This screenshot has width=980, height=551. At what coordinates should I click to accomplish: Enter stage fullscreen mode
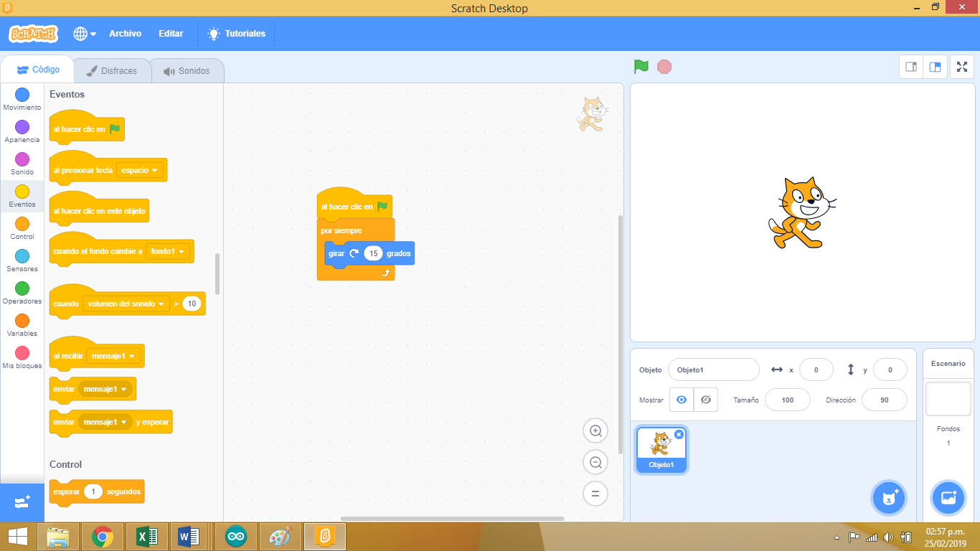pyautogui.click(x=961, y=66)
